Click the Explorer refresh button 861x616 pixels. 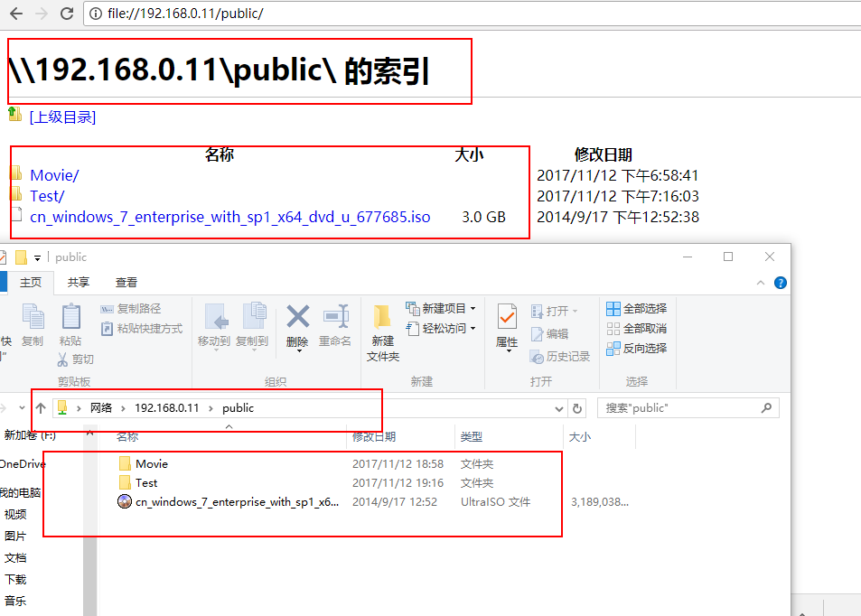coord(577,408)
